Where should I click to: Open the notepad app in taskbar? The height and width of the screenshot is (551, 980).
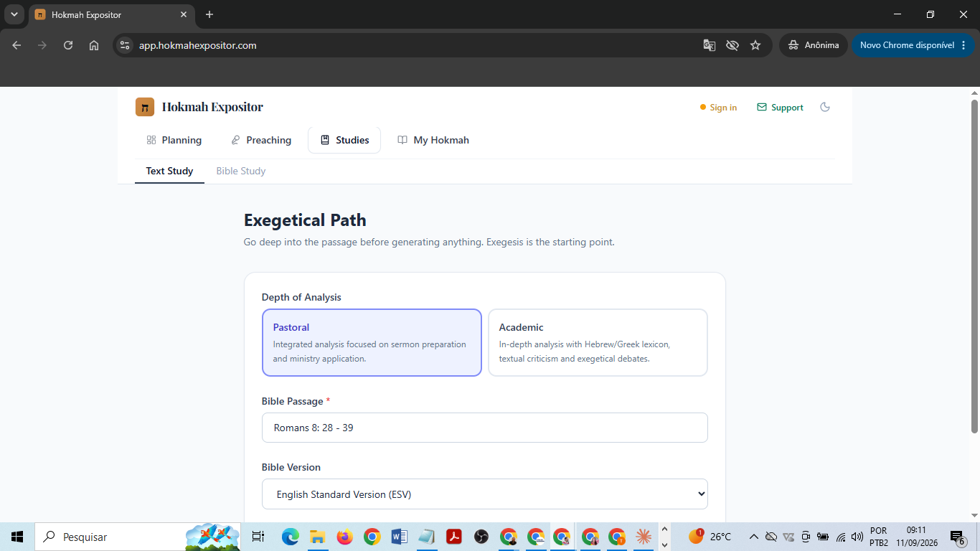tap(427, 537)
